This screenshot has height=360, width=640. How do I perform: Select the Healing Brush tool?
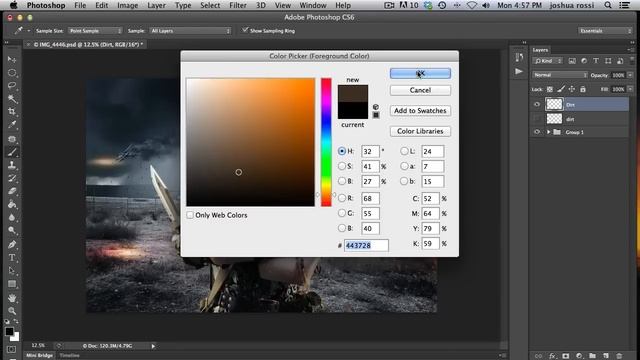12,139
